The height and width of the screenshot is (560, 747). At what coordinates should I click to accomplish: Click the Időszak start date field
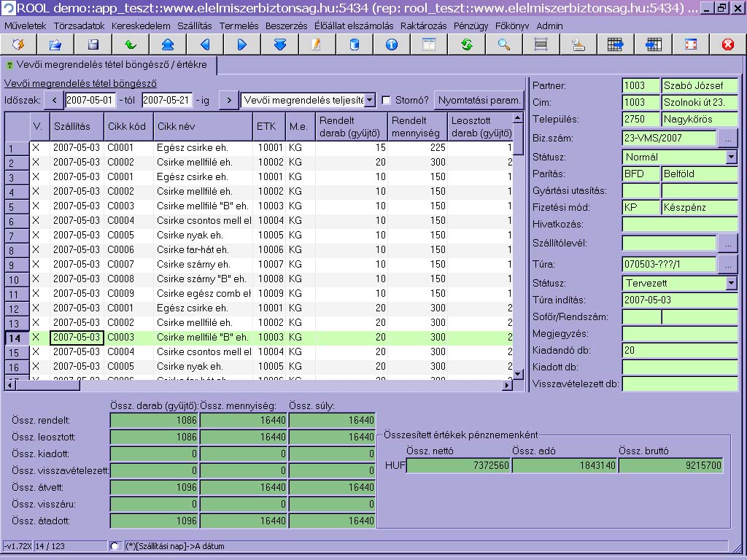pyautogui.click(x=90, y=100)
